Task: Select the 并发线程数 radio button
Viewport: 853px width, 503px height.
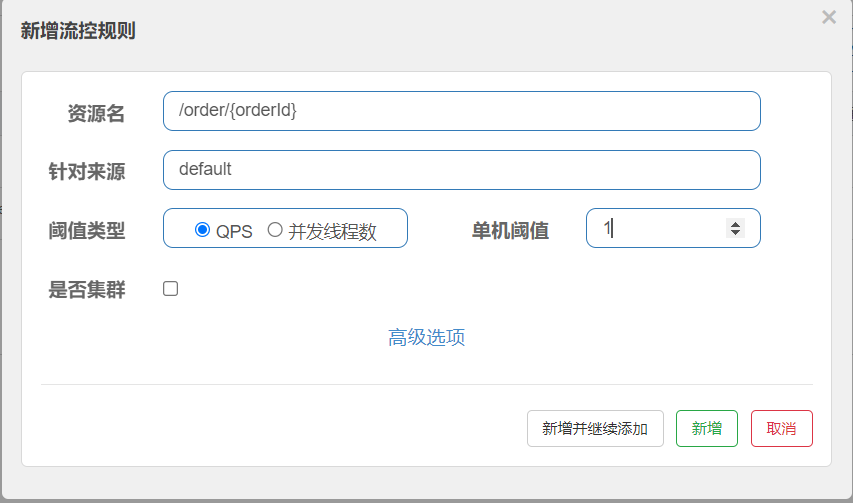Action: coord(275,230)
